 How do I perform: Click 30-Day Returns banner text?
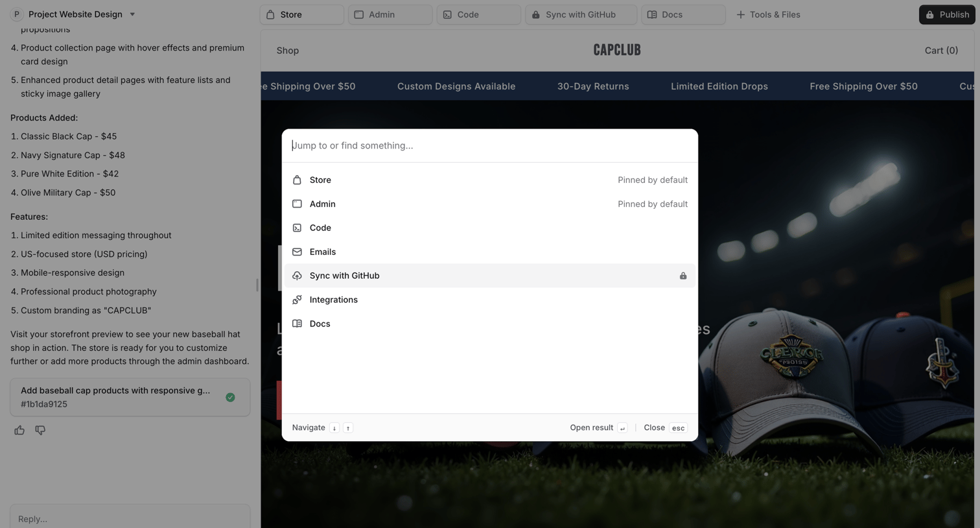click(x=593, y=86)
